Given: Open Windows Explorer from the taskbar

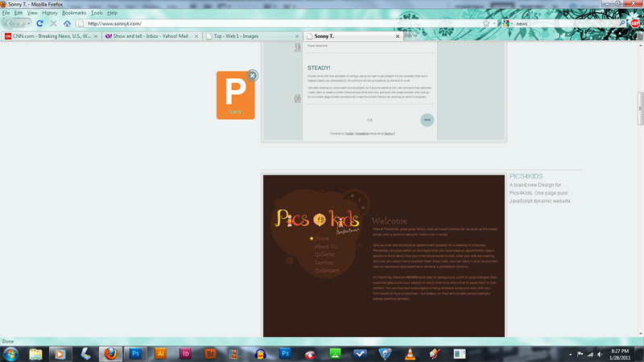Looking at the screenshot, I should [35, 354].
